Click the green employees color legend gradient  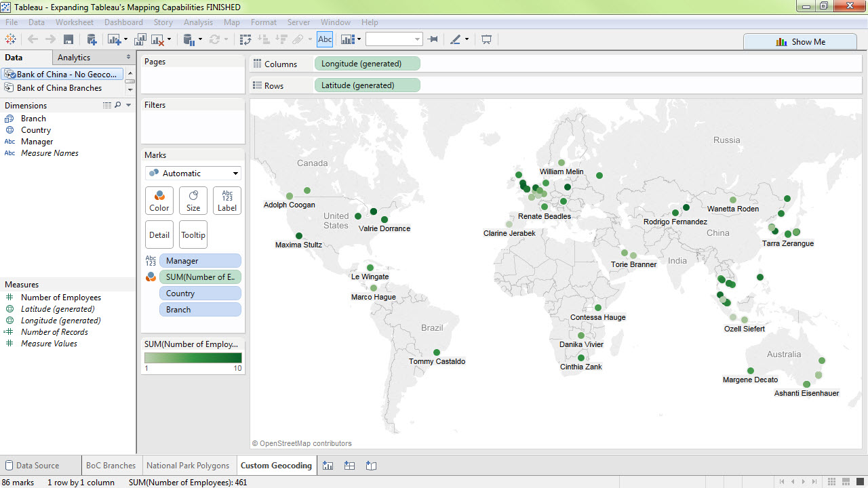tap(193, 358)
